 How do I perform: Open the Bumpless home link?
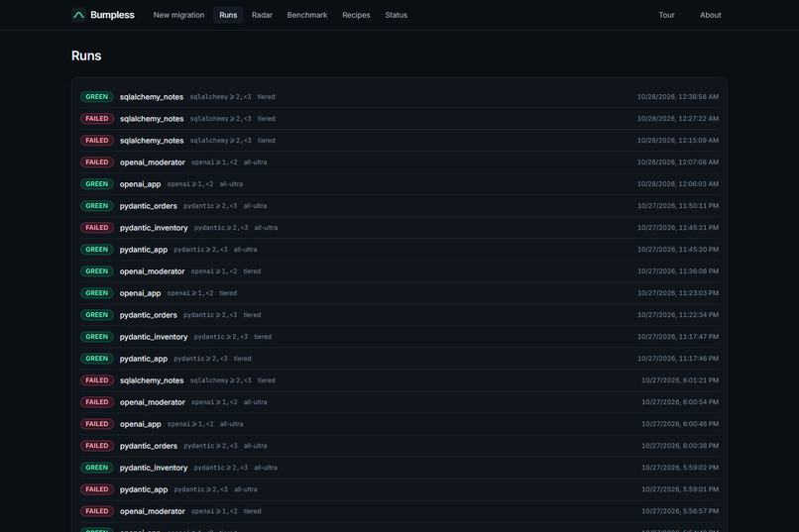tap(103, 15)
